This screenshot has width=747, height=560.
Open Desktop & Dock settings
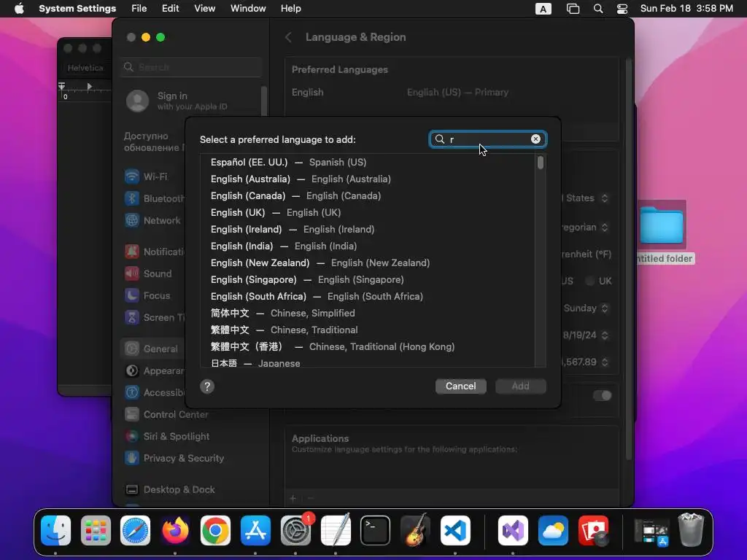[x=170, y=490]
